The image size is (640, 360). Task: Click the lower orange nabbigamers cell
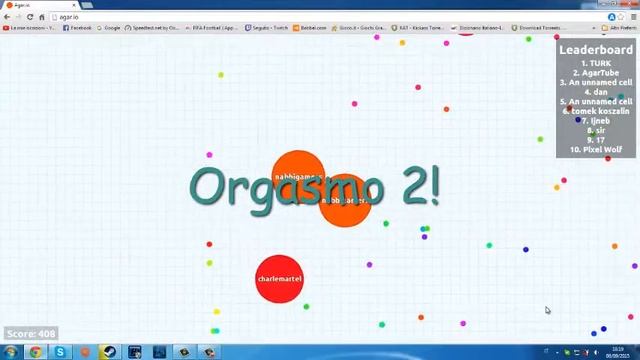coord(345,201)
